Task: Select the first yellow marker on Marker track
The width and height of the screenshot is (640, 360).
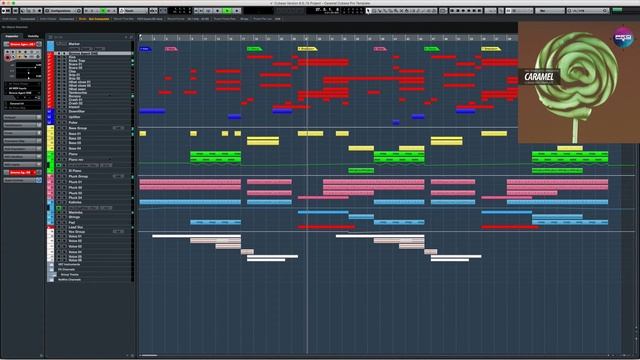Action: tap(307, 49)
